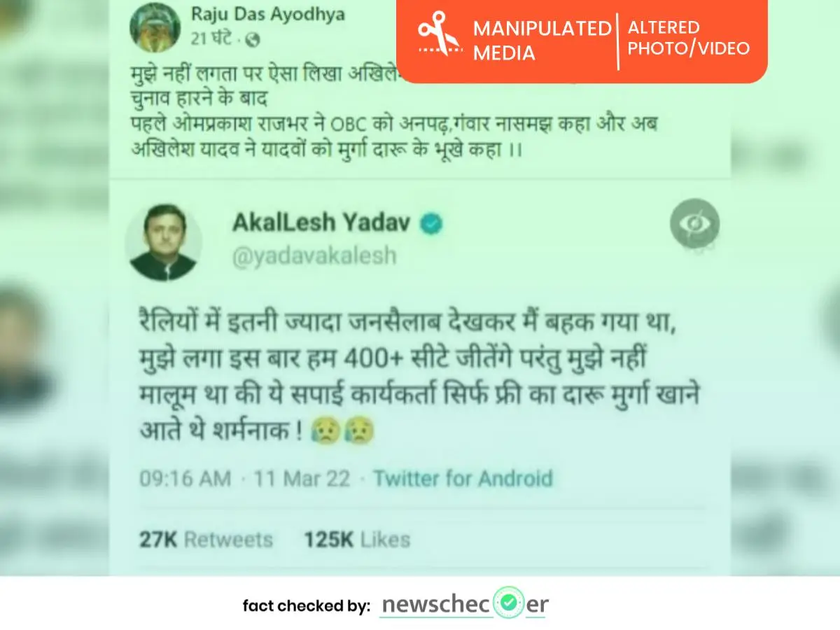The height and width of the screenshot is (630, 840).
Task: View the 125K Likes list
Action: [x=357, y=540]
